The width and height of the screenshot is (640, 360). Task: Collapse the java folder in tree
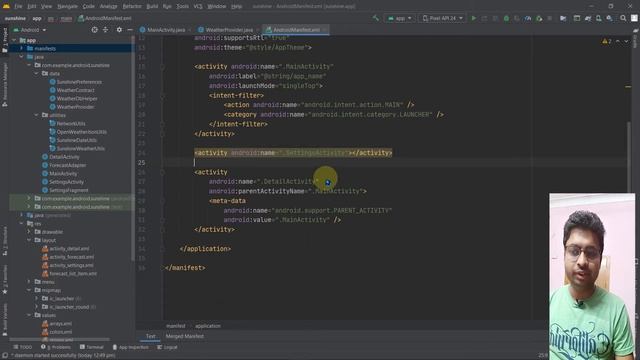pos(22,57)
